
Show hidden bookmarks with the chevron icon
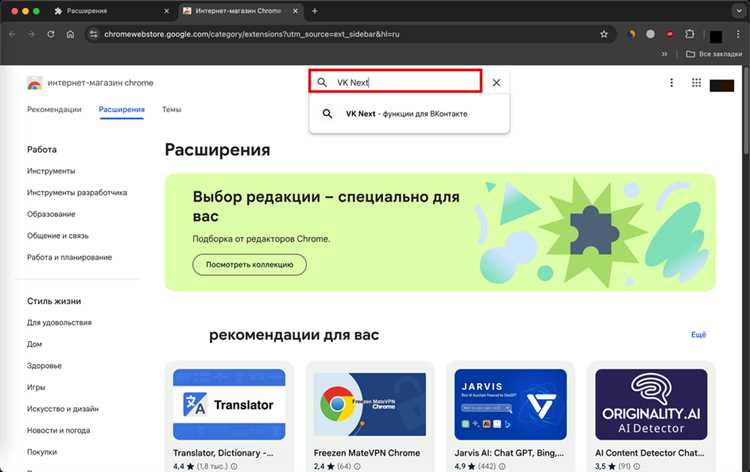[664, 54]
